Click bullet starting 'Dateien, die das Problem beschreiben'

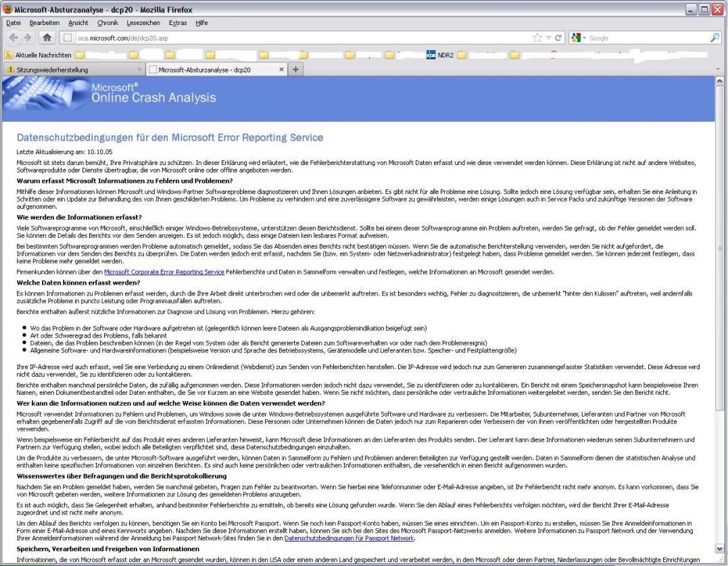tap(259, 343)
